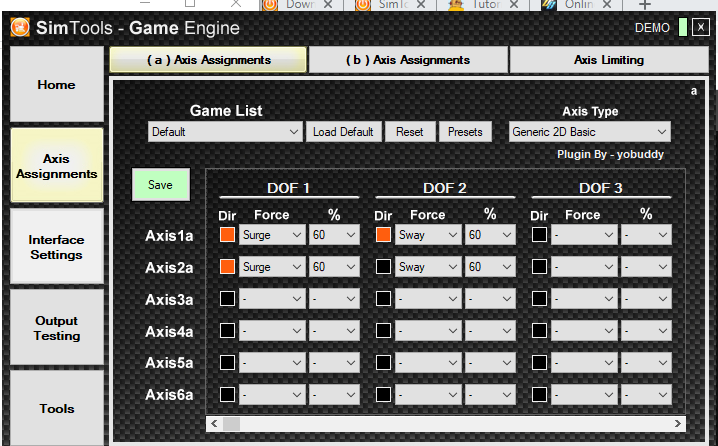This screenshot has width=718, height=446.
Task: Switch to the (b) Axis Assignments tab
Action: [x=408, y=60]
